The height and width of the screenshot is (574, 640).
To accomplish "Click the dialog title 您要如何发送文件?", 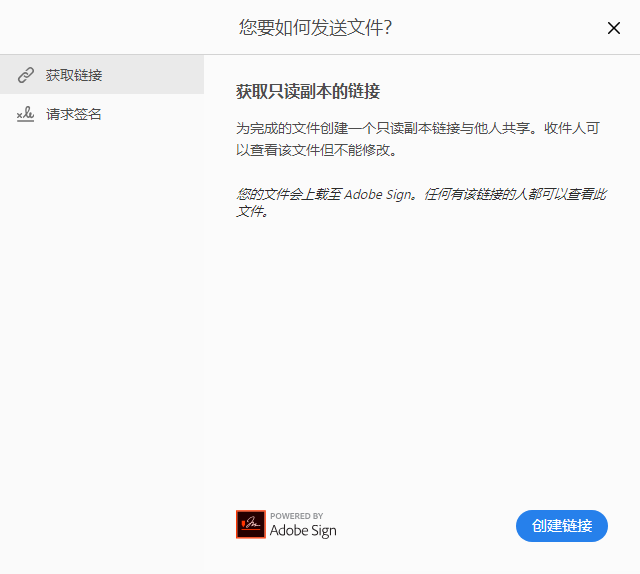I will (315, 28).
